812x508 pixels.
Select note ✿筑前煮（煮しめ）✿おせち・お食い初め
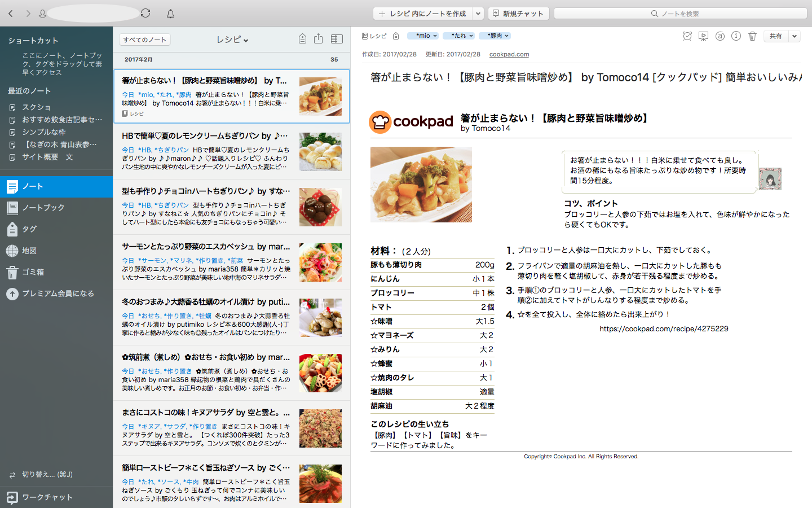point(232,373)
